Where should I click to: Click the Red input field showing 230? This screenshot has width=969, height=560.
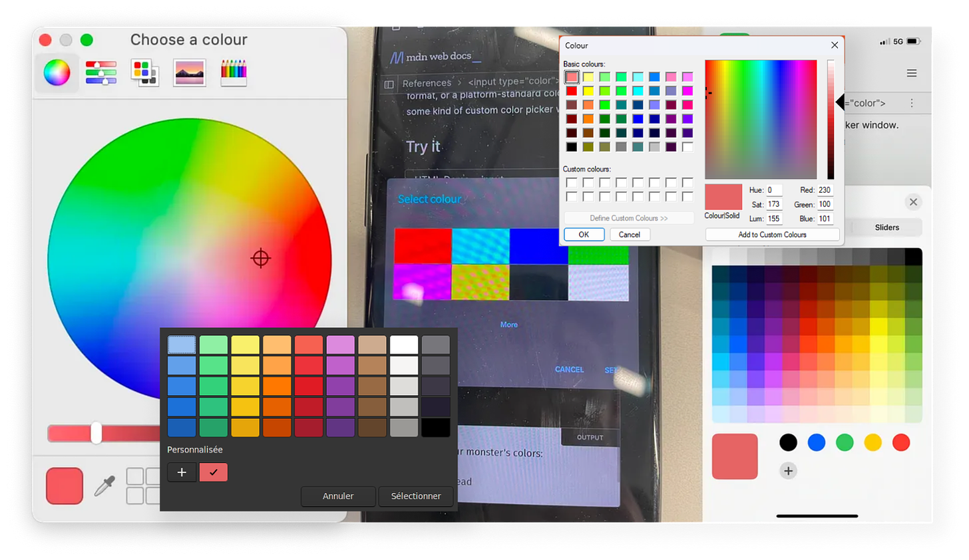click(x=825, y=190)
